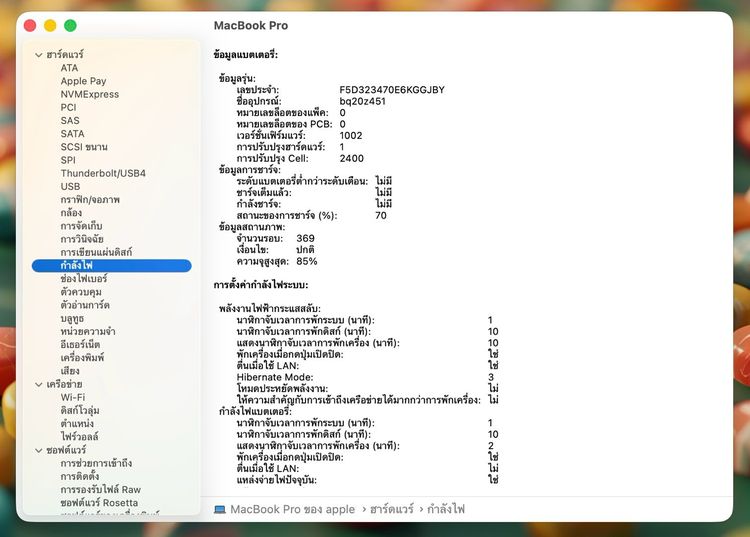
Task: Click the green zoom window button
Action: coord(70,25)
